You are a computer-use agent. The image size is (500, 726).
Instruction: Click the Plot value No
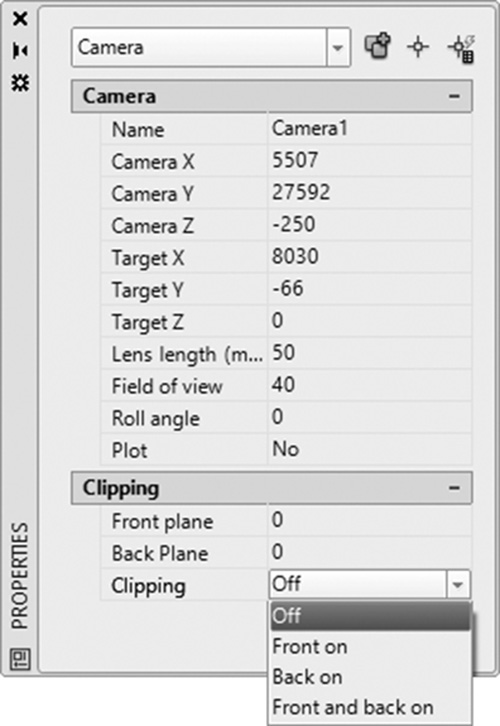[369, 449]
